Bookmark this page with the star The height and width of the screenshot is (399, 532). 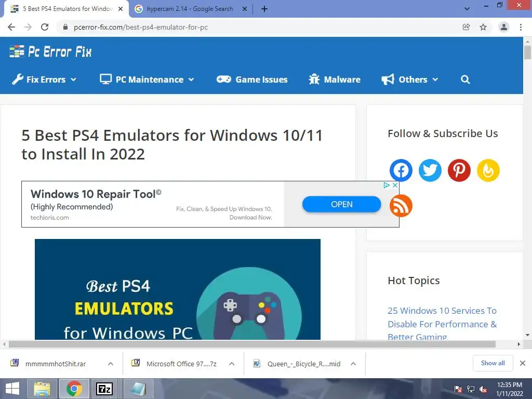(483, 27)
